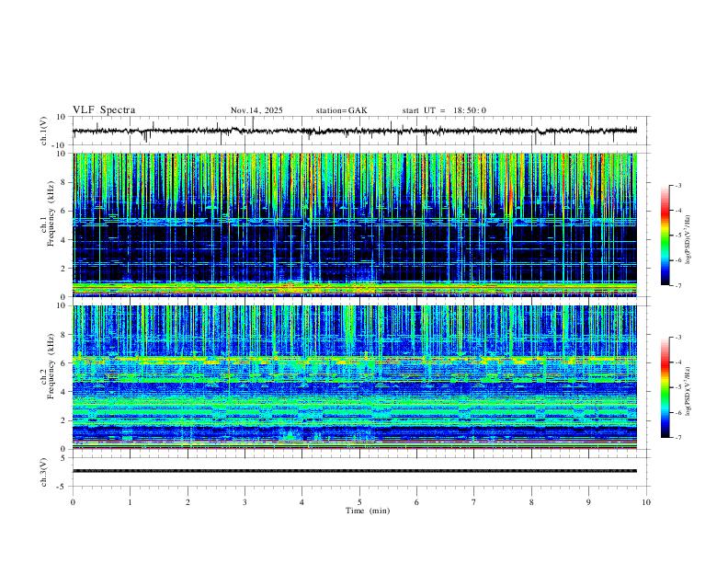Click the "Time (min)" axis title
728x563 pixels.
coord(368,511)
